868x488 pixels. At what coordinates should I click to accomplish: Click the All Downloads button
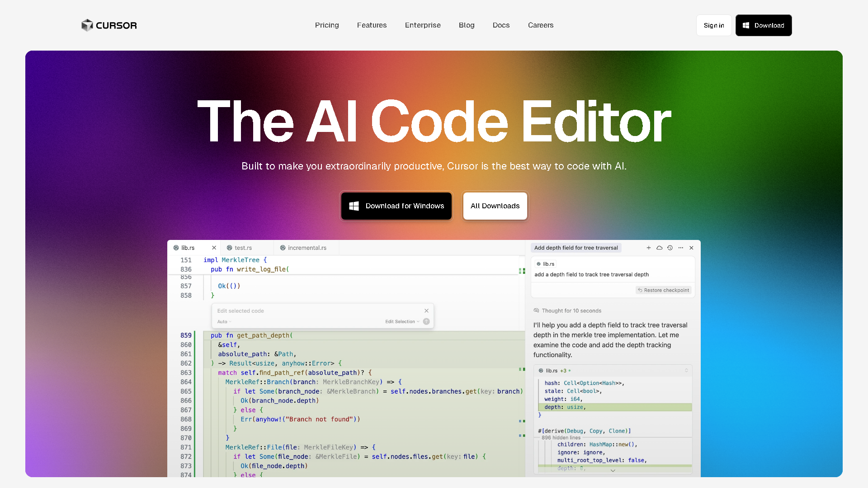[x=495, y=206]
